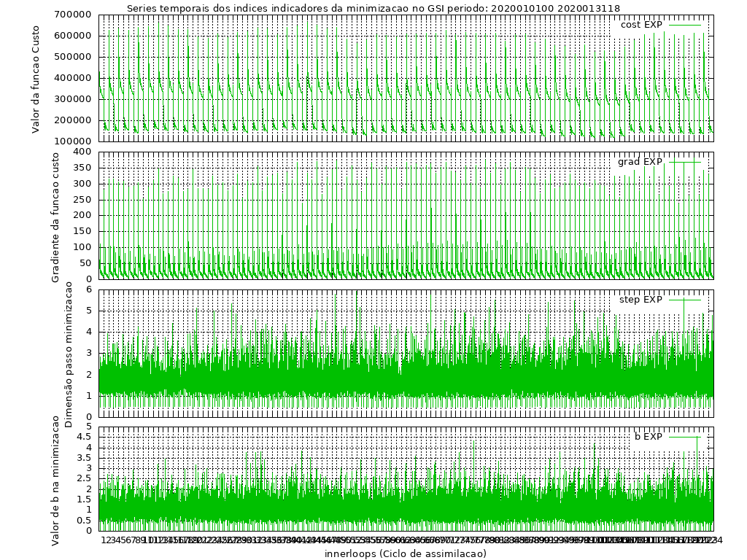Click the green cost EXP legend line

pyautogui.click(x=684, y=25)
